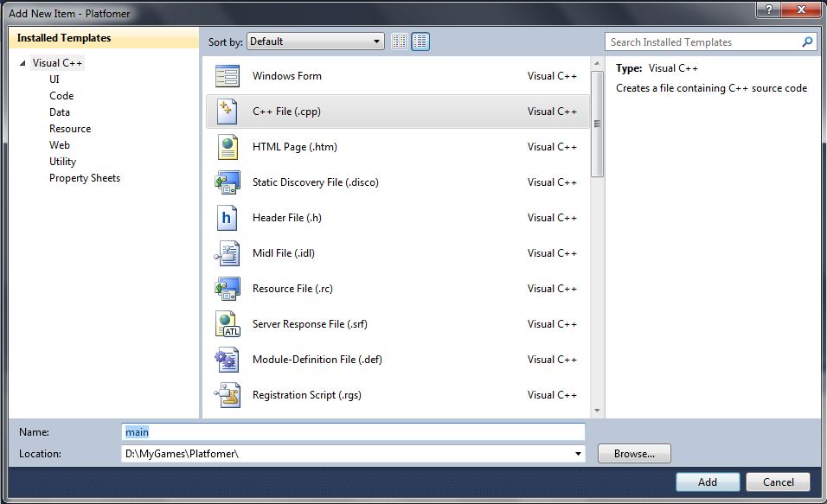
Task: Click the Add button
Action: click(x=708, y=482)
